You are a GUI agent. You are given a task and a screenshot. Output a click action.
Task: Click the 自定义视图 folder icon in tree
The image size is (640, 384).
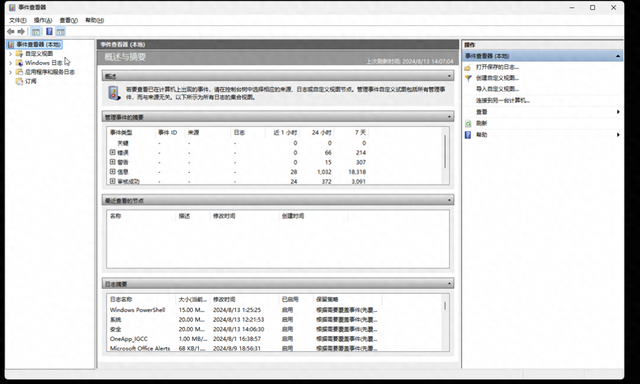tap(19, 53)
